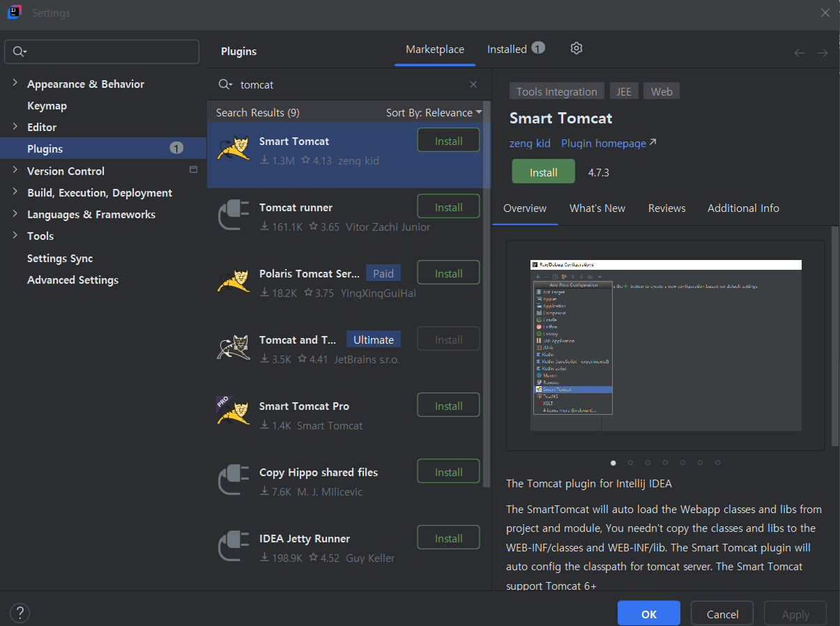Expand the Editor settings section
Viewport: 840px width, 626px height.
(15, 126)
